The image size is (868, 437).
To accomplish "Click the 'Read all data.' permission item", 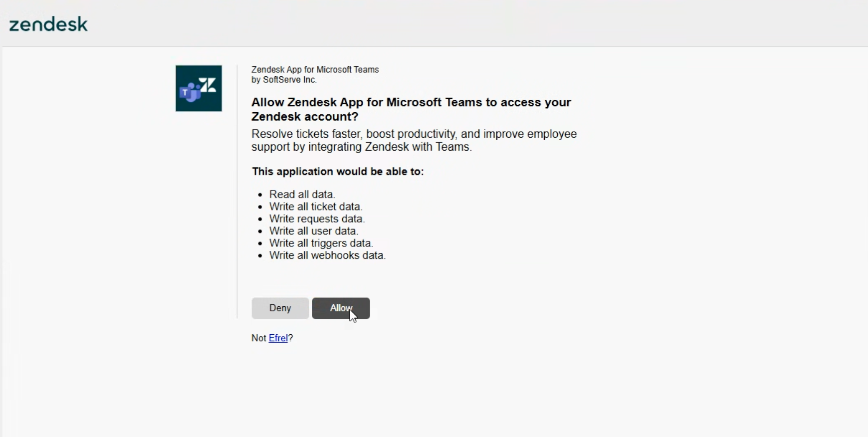I will [x=302, y=195].
